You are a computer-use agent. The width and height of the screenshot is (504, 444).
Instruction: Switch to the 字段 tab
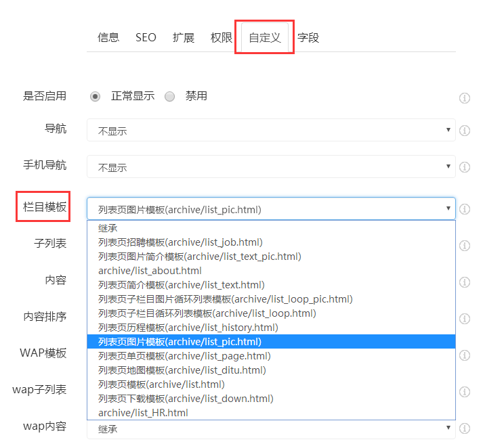[x=308, y=38]
